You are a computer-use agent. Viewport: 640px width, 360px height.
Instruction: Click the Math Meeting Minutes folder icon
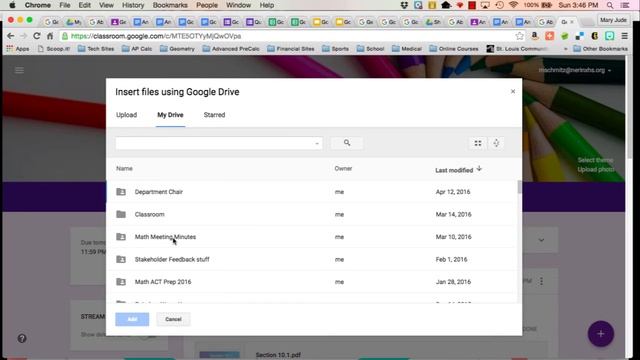(121, 236)
